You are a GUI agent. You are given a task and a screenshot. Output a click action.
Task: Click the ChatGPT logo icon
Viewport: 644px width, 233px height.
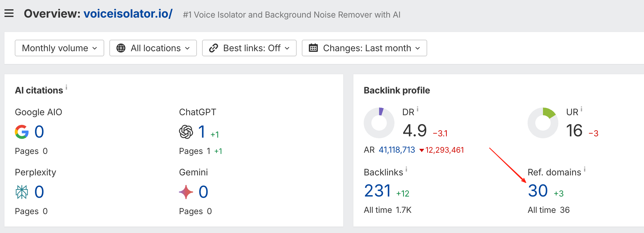pyautogui.click(x=186, y=132)
